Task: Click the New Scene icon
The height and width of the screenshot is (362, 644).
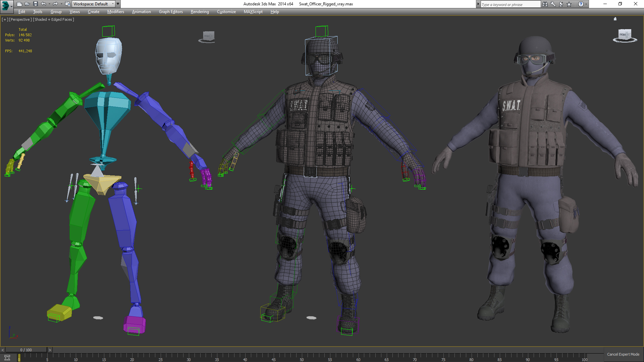Action: pyautogui.click(x=19, y=4)
